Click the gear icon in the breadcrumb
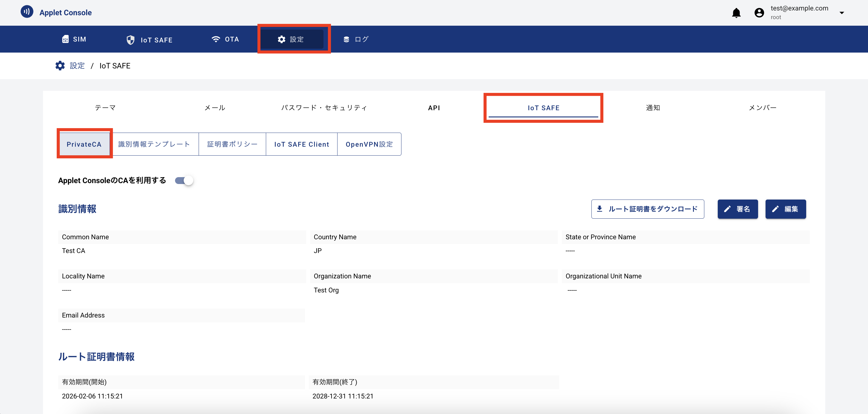868x414 pixels. pos(60,66)
